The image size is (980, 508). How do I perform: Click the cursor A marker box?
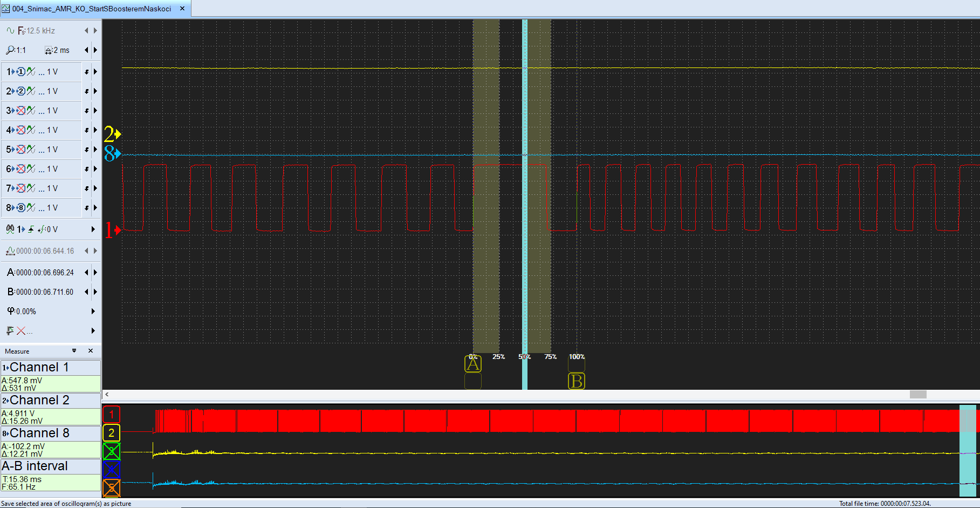coord(473,364)
